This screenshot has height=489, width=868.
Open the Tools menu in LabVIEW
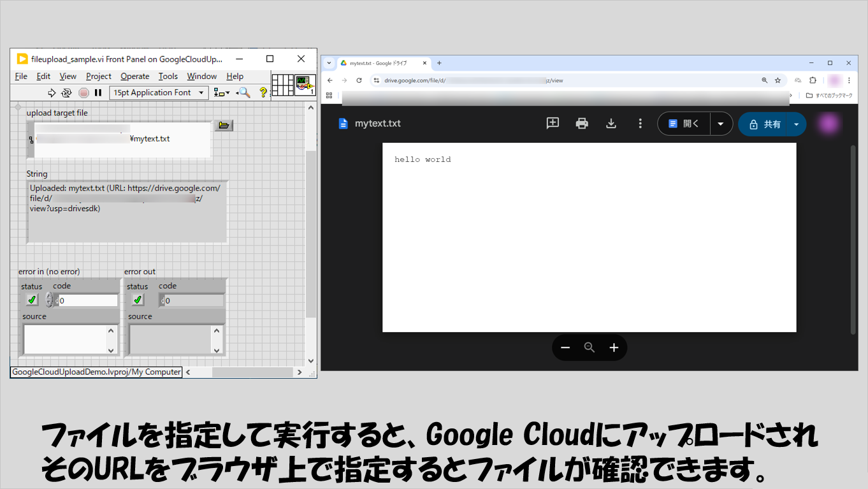[x=168, y=77]
